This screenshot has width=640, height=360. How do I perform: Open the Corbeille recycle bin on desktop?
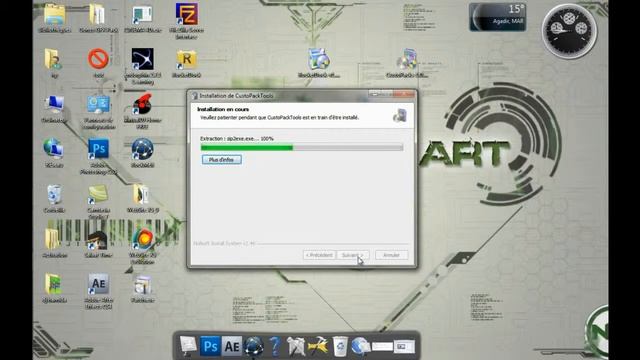54,194
